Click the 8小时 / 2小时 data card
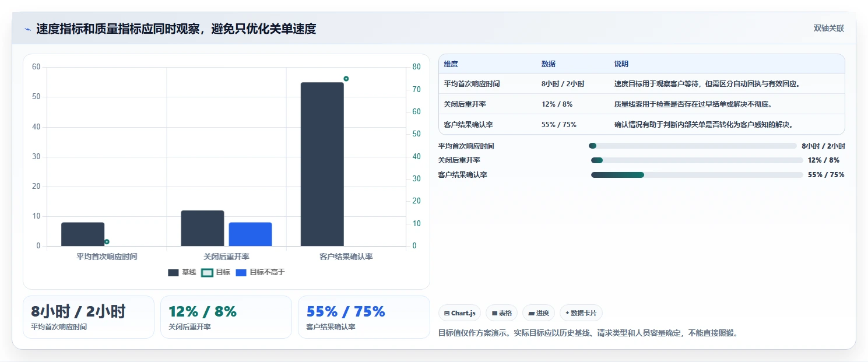 click(x=89, y=317)
